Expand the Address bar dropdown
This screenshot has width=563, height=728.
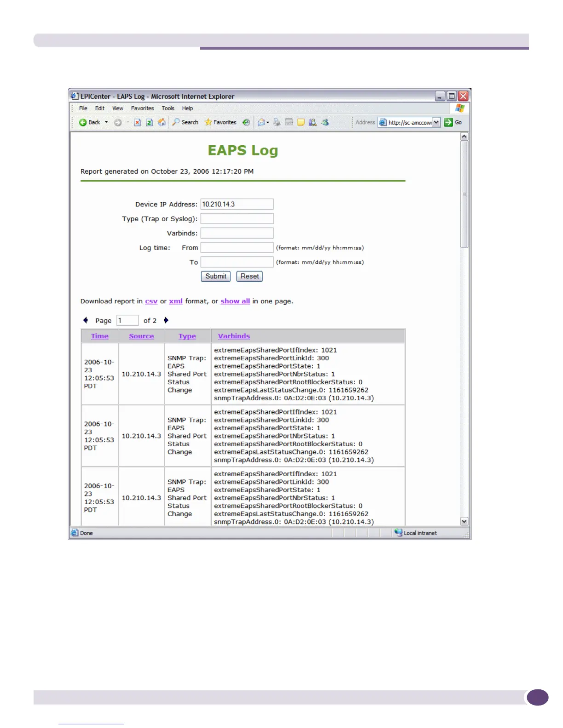pyautogui.click(x=437, y=122)
